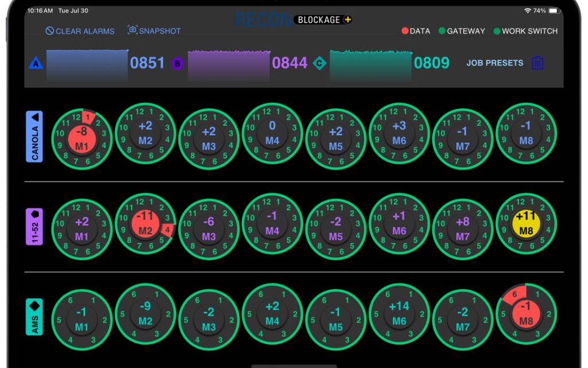Click the RECON title header
588x368 pixels.
click(x=264, y=21)
